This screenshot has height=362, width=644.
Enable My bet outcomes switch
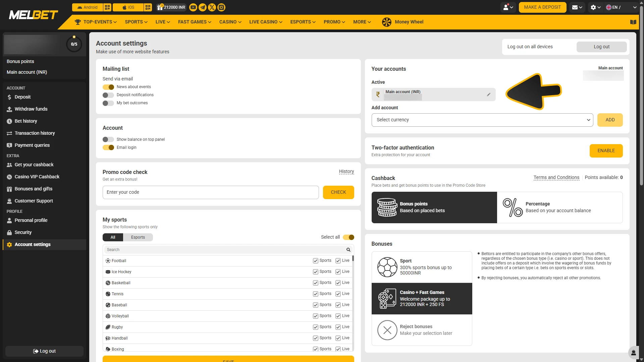[x=108, y=103]
